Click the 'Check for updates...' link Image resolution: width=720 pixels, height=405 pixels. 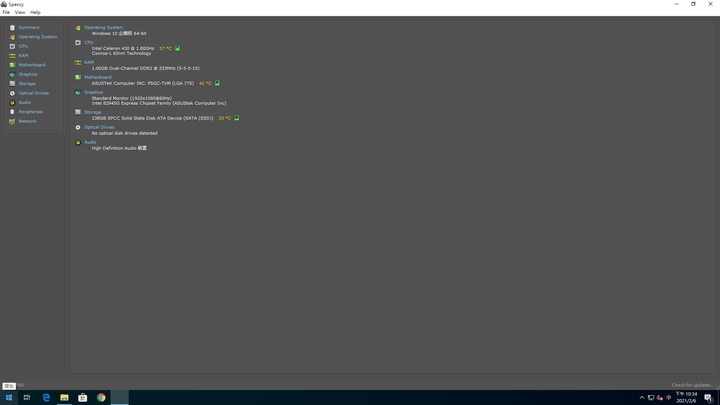[x=692, y=385]
